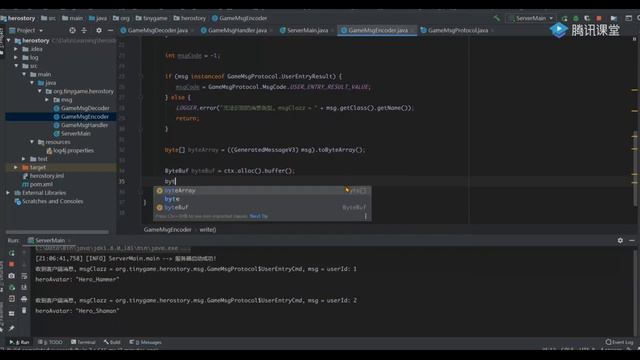
Task: Choose byteArray completion suggestion
Action: click(x=262, y=191)
